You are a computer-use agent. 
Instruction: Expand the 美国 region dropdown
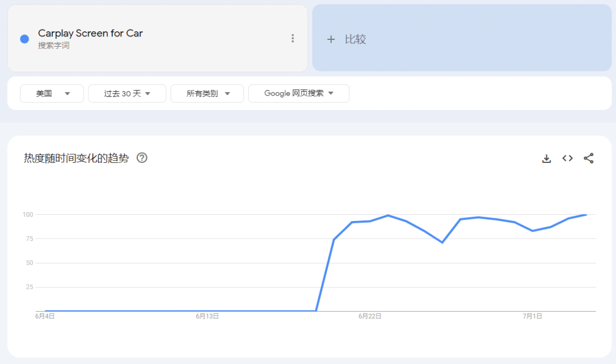pyautogui.click(x=52, y=93)
